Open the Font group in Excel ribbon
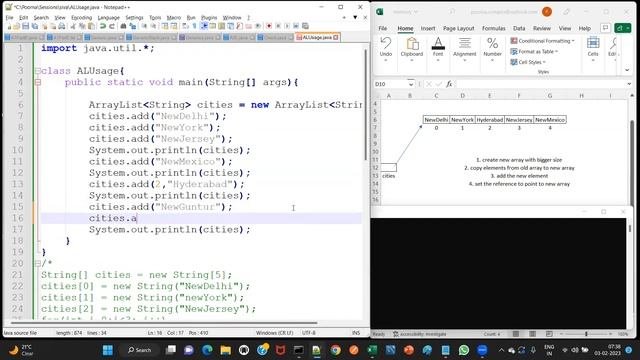Viewport: 640px width, 360px height. pos(438,49)
